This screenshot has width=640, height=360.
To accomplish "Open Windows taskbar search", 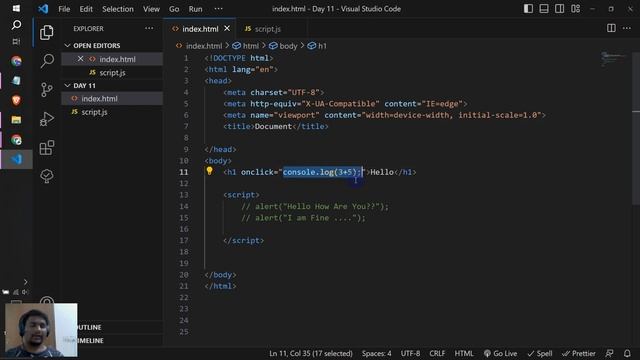I will click(x=16, y=25).
